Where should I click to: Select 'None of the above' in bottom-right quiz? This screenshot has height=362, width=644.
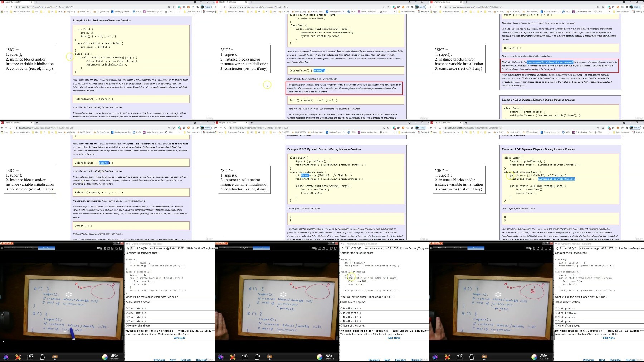click(x=567, y=325)
